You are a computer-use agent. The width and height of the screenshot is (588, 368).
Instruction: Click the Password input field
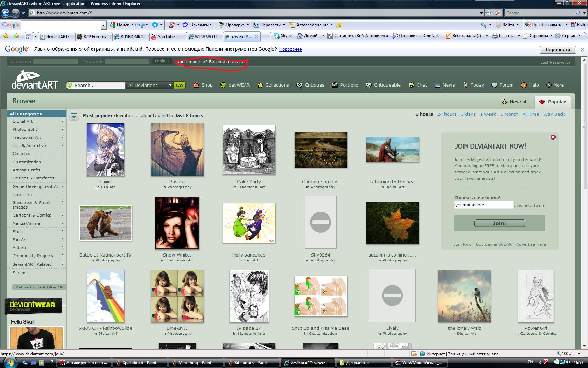click(x=127, y=62)
